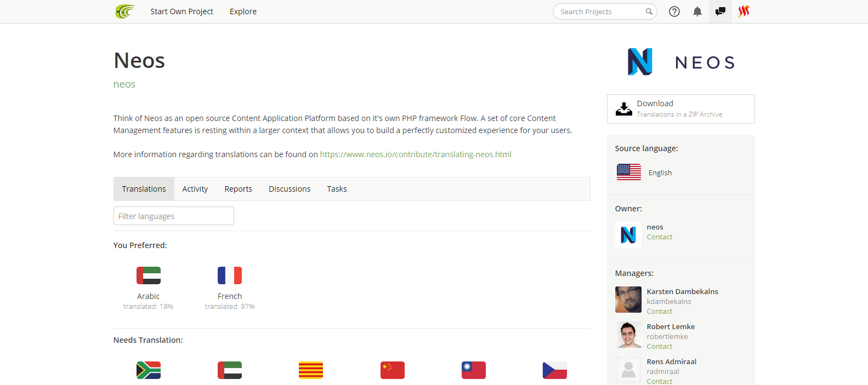Viewport: 868px width, 385px height.
Task: Click the 'radmiraal' username
Action: tap(663, 372)
